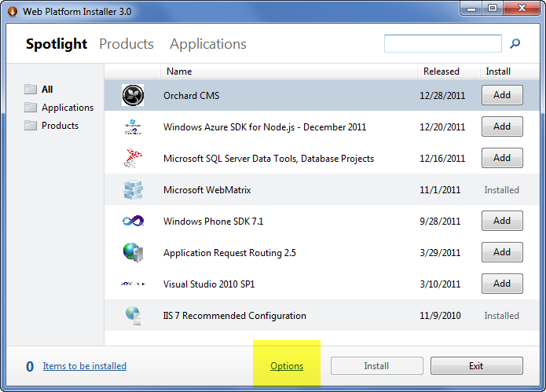Click the IIS 7 Recommended Configuration icon

134,316
